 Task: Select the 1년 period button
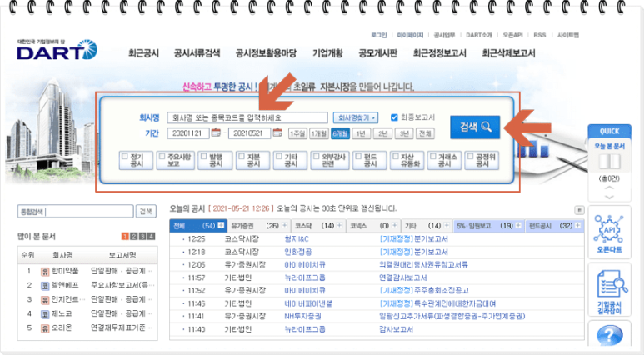(361, 133)
